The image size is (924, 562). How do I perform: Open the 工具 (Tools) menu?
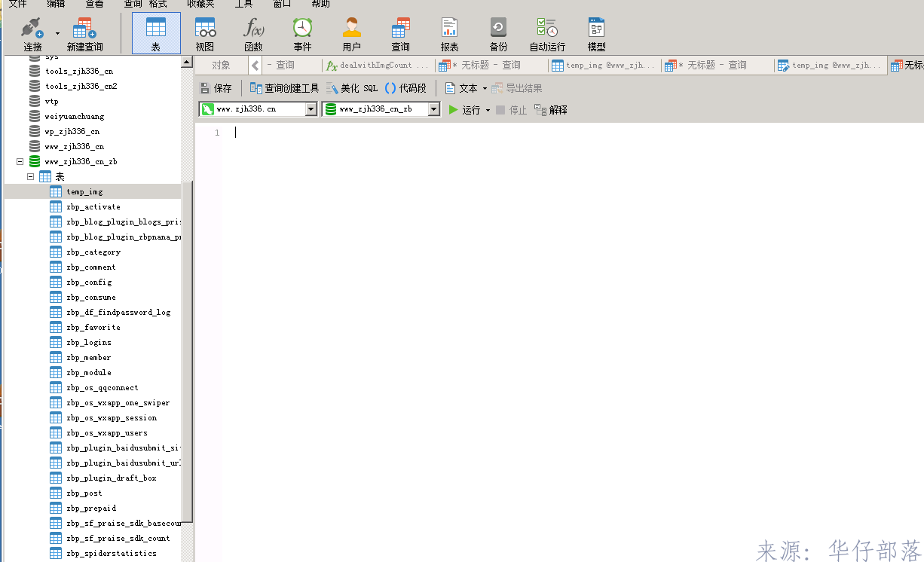click(x=243, y=4)
